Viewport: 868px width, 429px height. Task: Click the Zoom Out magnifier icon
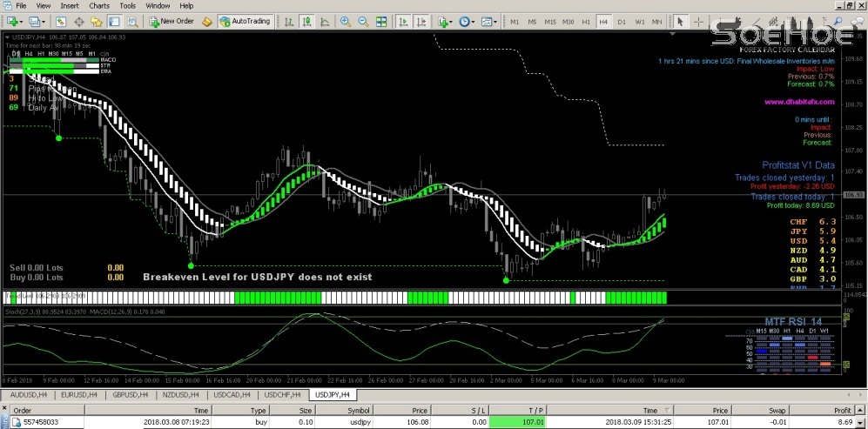[x=363, y=21]
